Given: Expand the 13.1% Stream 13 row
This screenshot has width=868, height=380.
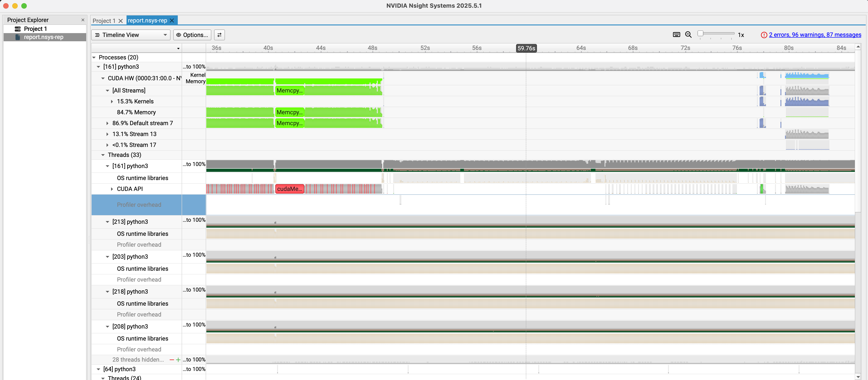Looking at the screenshot, I should [x=107, y=134].
